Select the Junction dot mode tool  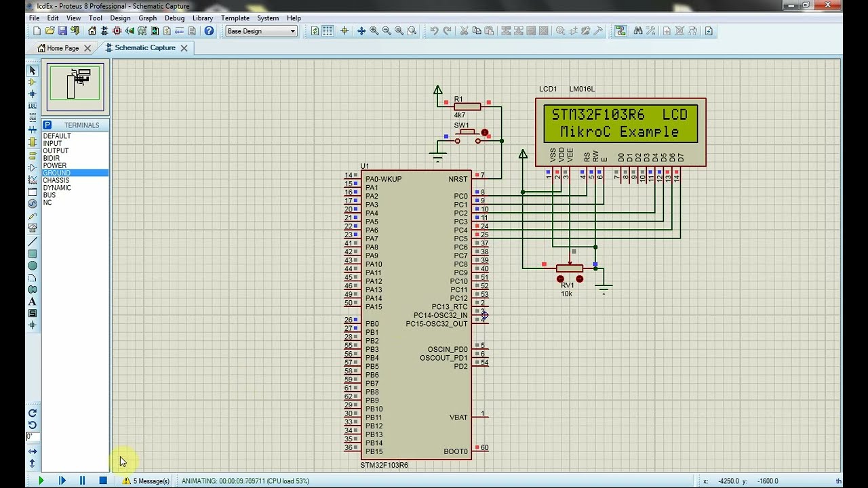(32, 94)
